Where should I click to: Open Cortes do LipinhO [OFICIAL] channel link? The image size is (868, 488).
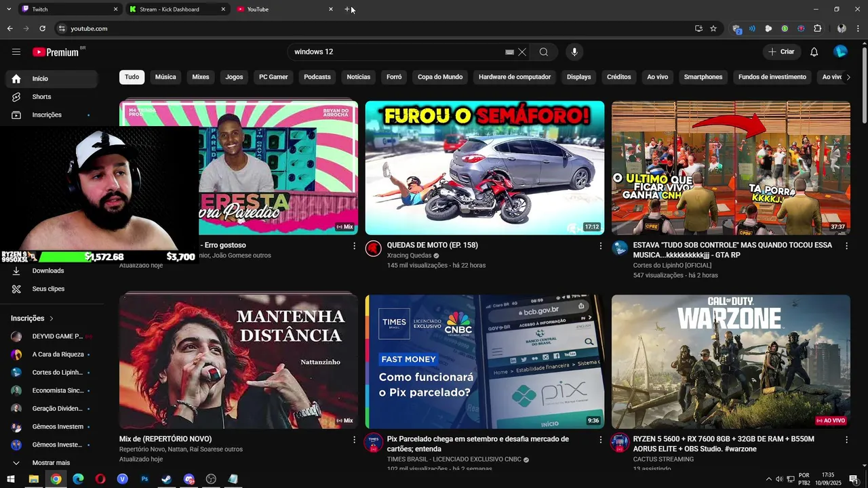(672, 266)
